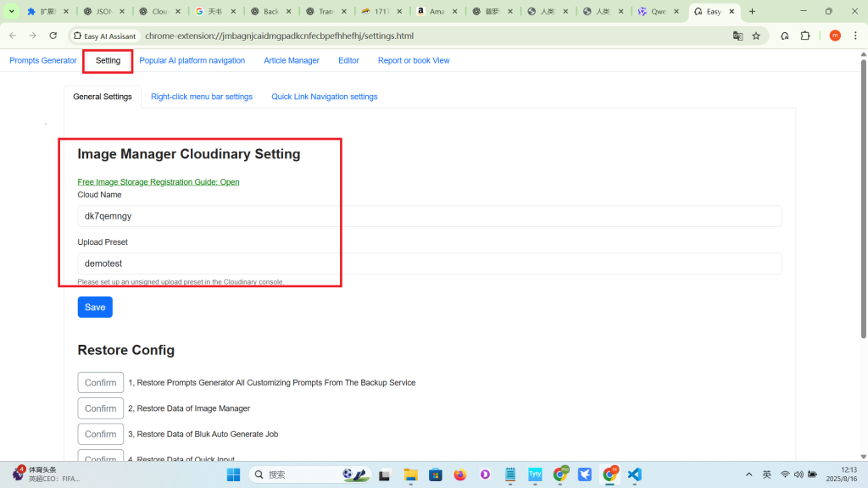The image size is (868, 488).
Task: Open the notepad app on the taskbar
Action: [509, 474]
